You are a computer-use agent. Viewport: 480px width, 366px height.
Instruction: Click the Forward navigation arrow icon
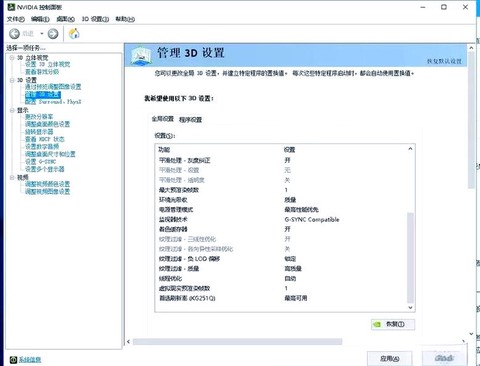click(53, 33)
